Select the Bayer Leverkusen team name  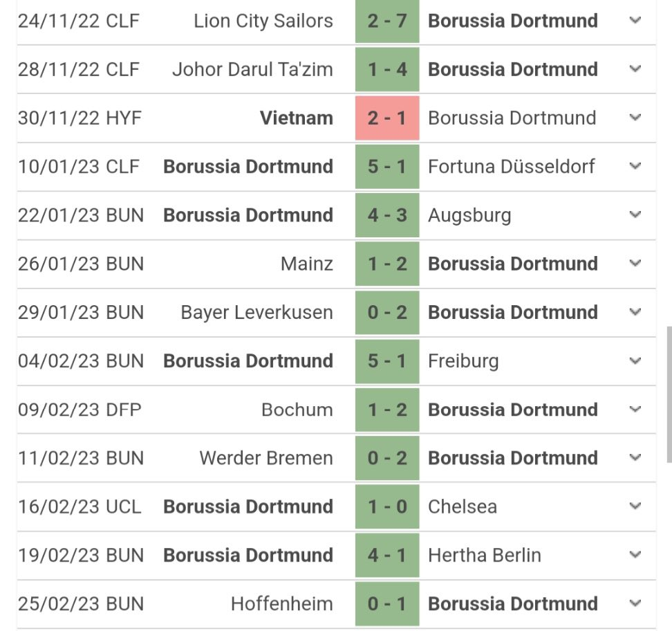pyautogui.click(x=256, y=313)
